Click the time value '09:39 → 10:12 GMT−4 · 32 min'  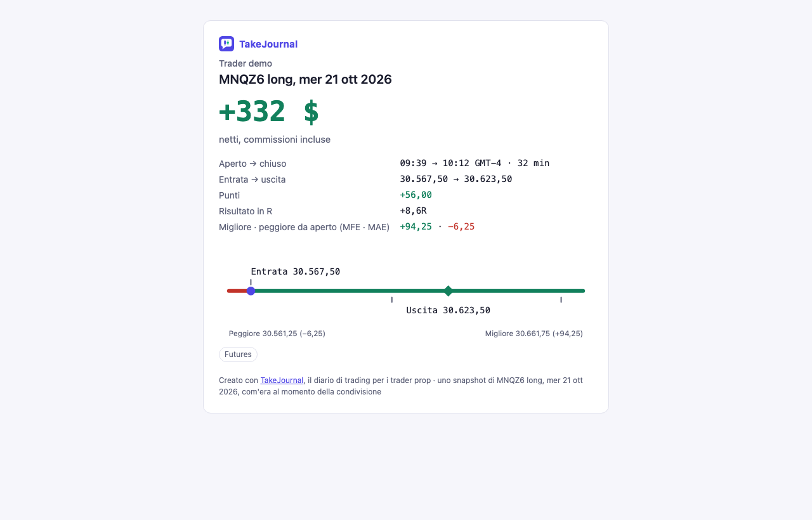(475, 163)
